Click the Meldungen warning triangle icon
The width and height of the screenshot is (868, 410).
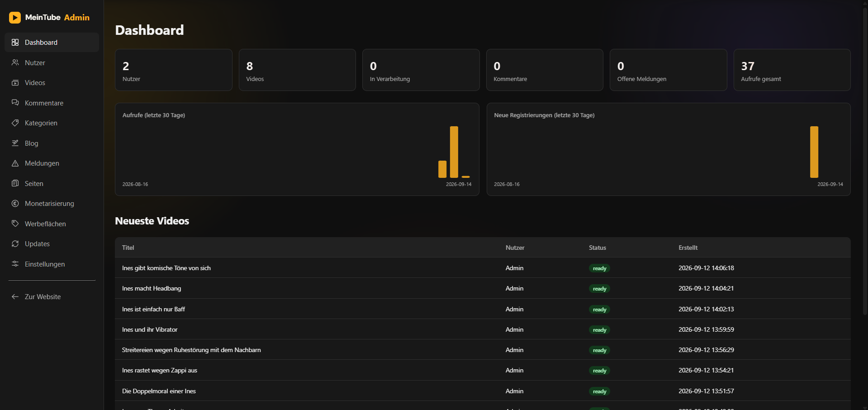[15, 163]
